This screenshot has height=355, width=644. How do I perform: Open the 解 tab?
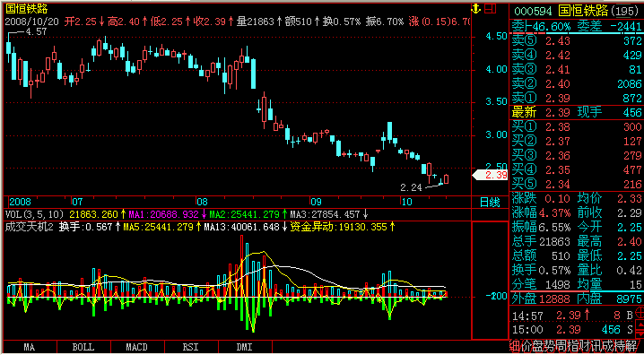click(631, 346)
